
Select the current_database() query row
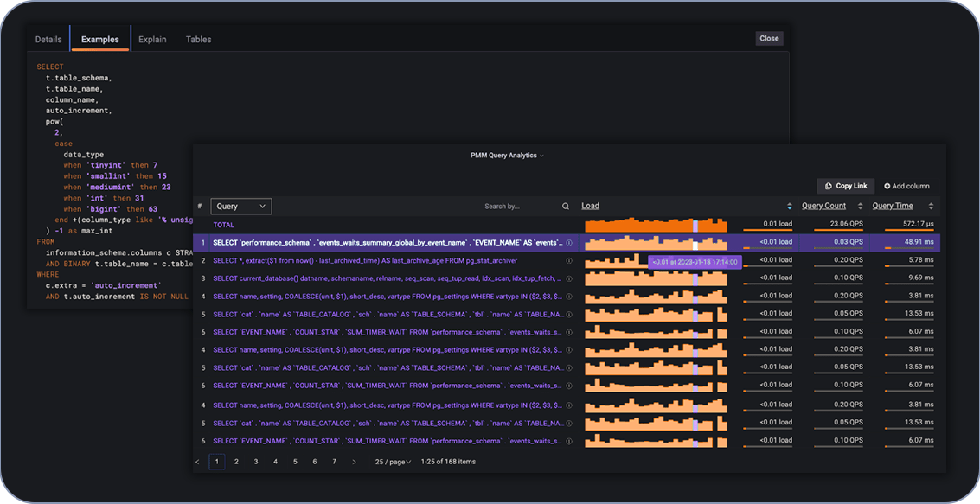(567, 278)
